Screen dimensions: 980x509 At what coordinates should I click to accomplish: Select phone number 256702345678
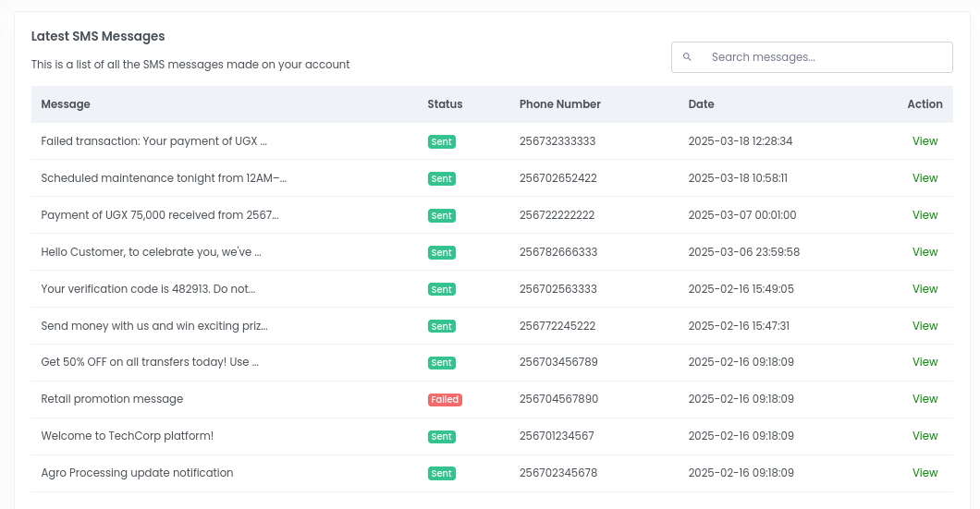pyautogui.click(x=558, y=472)
